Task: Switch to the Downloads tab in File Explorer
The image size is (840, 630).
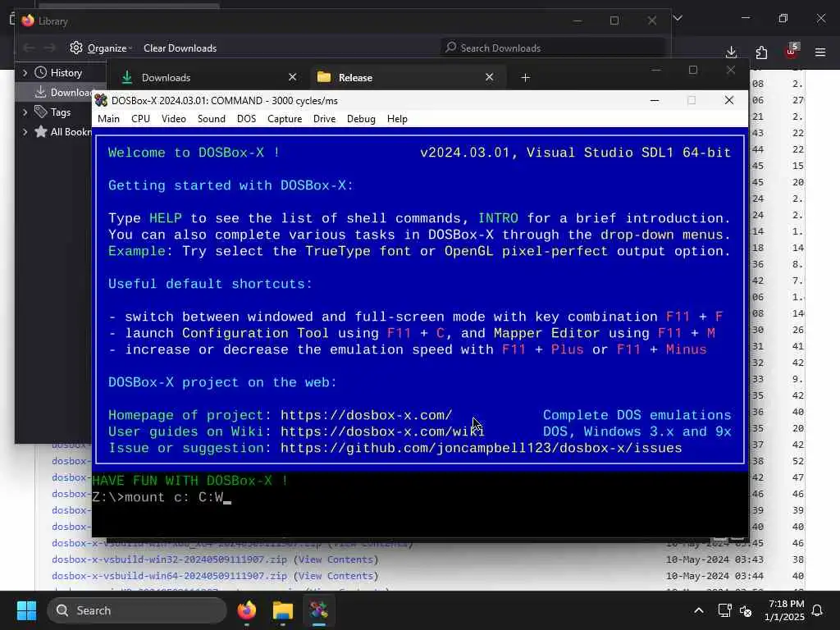Action: [x=209, y=78]
